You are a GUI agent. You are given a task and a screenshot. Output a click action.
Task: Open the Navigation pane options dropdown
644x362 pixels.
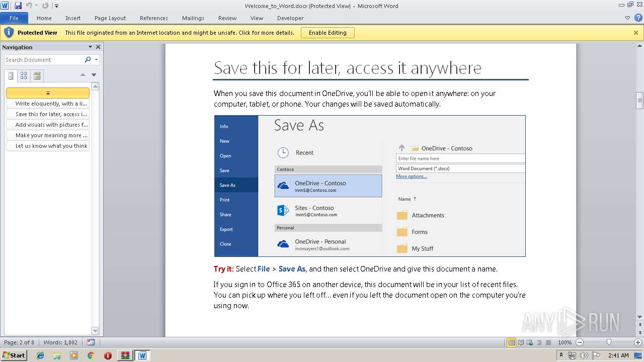(91, 47)
